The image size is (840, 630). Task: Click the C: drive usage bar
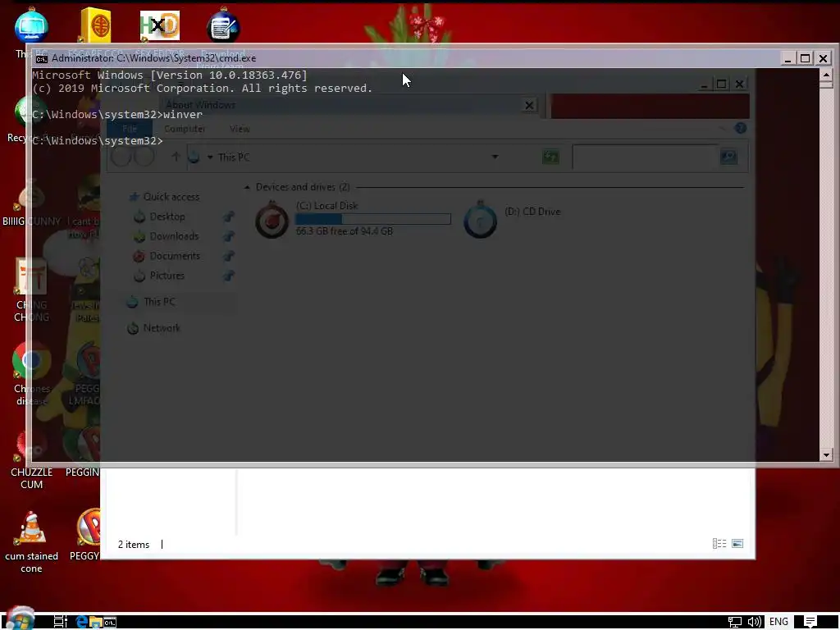[373, 218]
